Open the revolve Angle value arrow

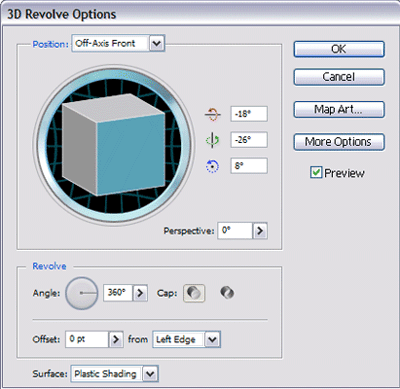tap(140, 293)
